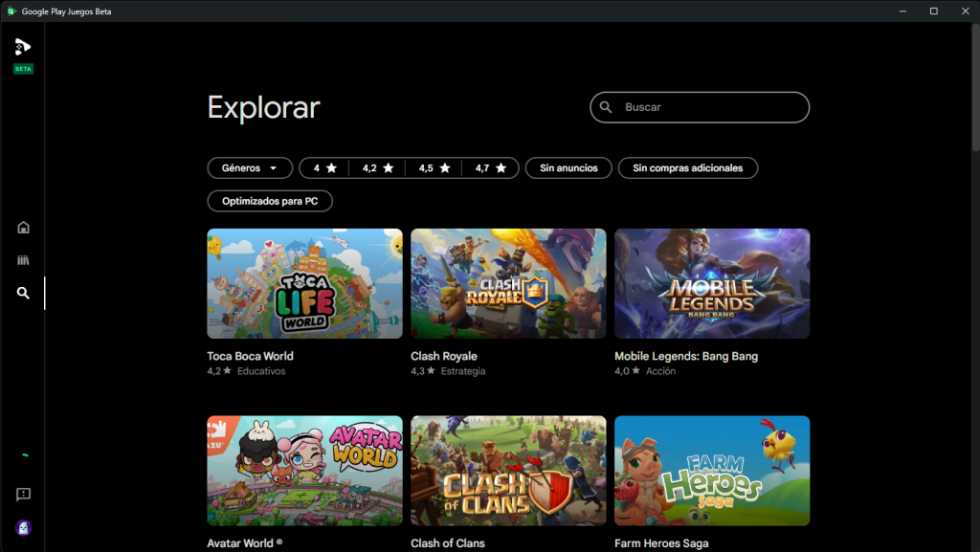Click the '4,0 ★ Acción' rating text
Viewport: 980px width, 552px height.
(x=645, y=371)
